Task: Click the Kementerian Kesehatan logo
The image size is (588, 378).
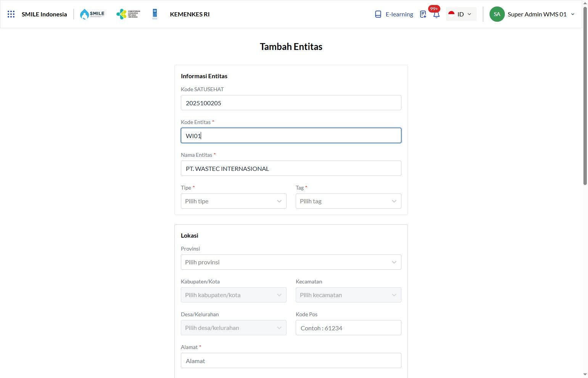Action: (x=128, y=14)
